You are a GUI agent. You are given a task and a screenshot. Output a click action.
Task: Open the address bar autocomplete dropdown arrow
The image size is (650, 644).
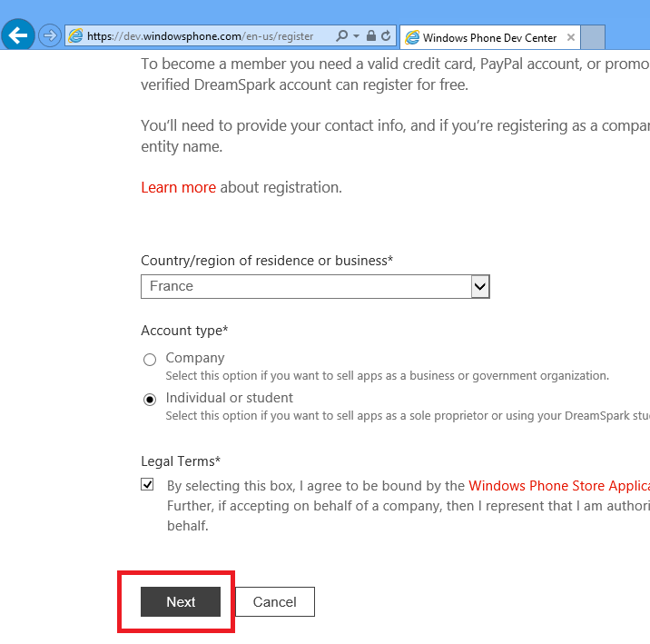(x=356, y=36)
